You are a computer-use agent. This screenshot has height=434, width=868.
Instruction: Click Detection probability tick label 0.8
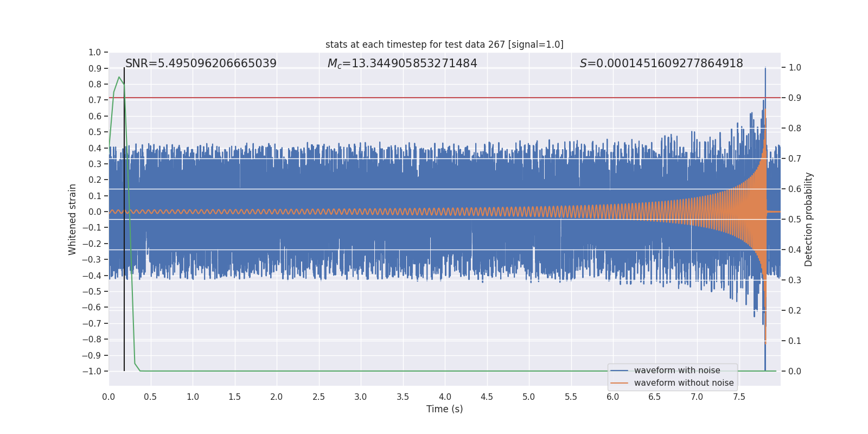795,128
